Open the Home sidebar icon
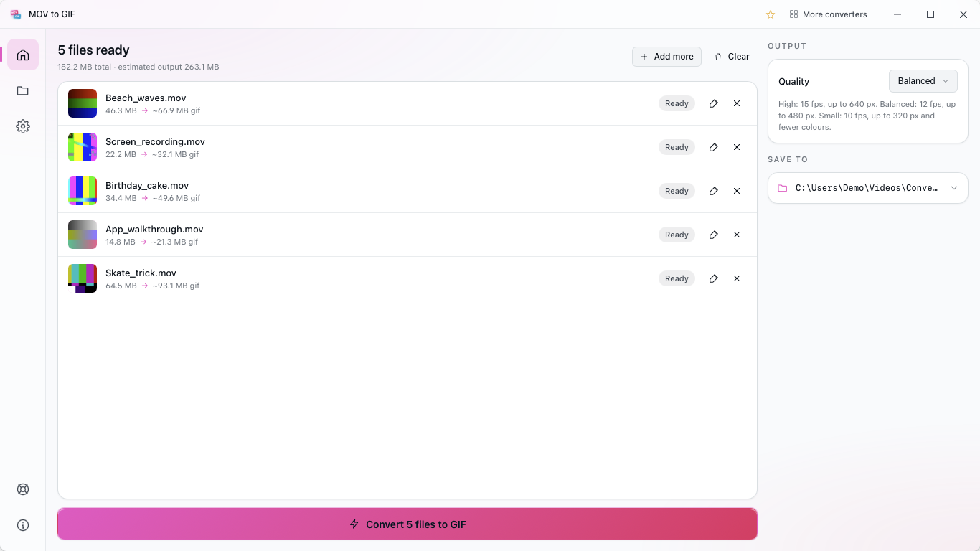980x551 pixels. click(23, 55)
